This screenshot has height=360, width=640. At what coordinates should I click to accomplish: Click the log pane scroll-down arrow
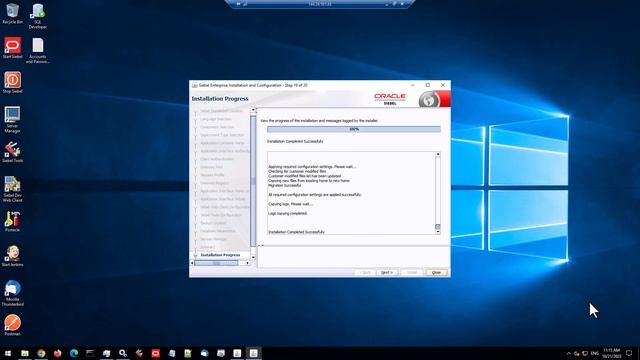pyautogui.click(x=438, y=232)
